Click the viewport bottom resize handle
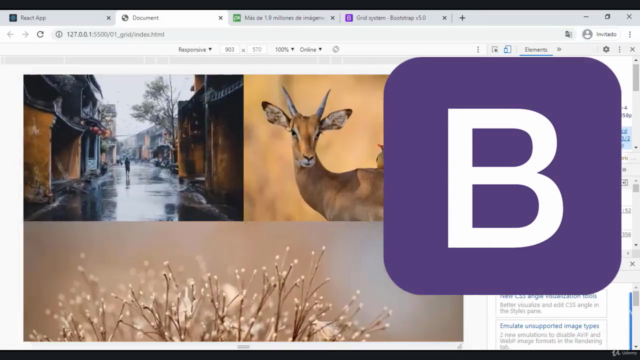Screen dimensions: 640x360 (x=244, y=347)
